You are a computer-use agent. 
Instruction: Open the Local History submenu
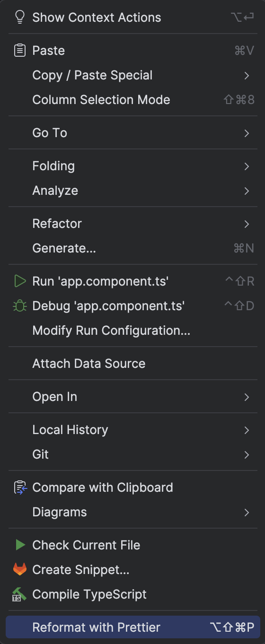[132, 430]
